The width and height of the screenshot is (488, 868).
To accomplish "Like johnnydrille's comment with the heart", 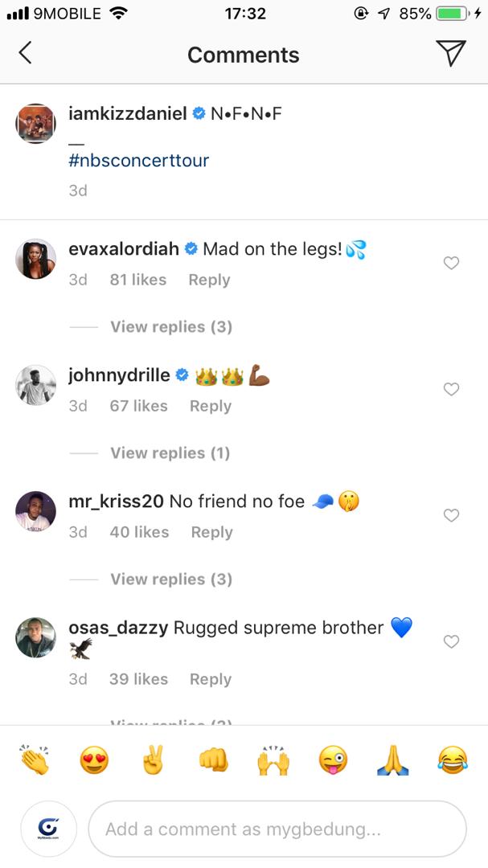I will click(x=451, y=389).
